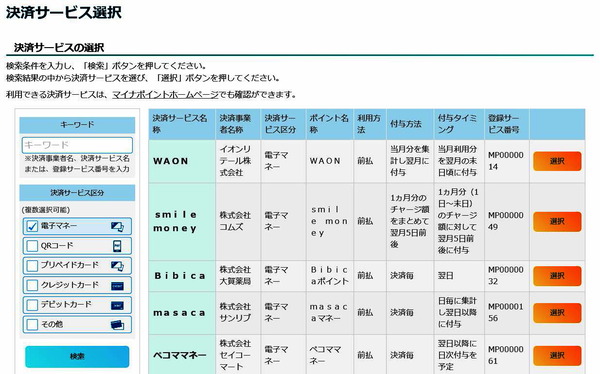The width and height of the screenshot is (600, 374).
Task: Check the デビットカード checkbox
Action: [32, 305]
